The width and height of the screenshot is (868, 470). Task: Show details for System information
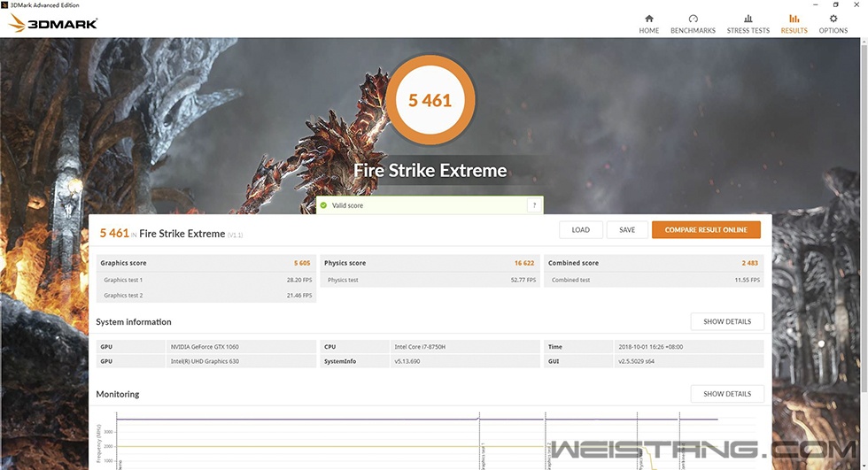[726, 322]
